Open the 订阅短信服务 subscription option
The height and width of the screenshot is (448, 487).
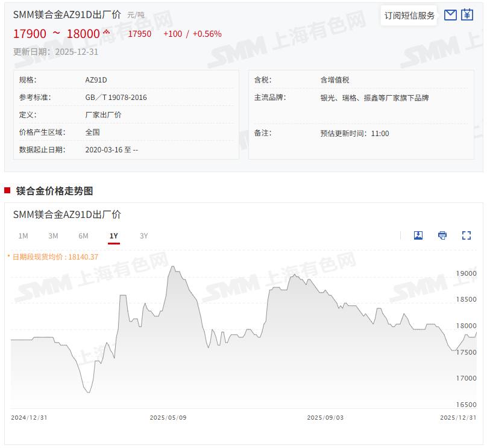[409, 16]
